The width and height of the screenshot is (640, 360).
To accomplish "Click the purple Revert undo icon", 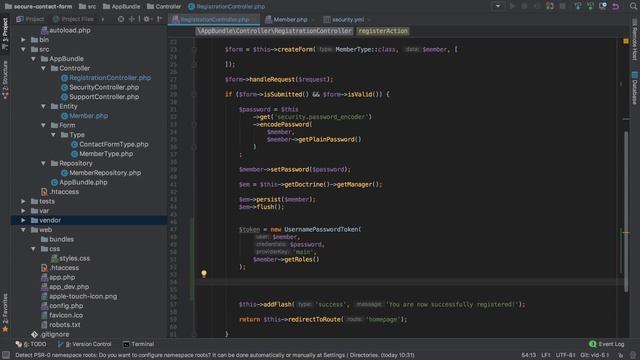I will pos(616,6).
